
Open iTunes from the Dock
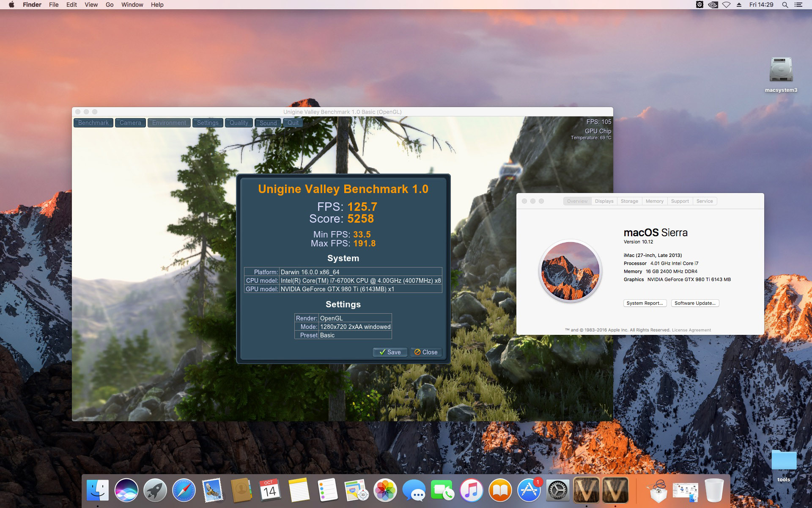click(471, 490)
